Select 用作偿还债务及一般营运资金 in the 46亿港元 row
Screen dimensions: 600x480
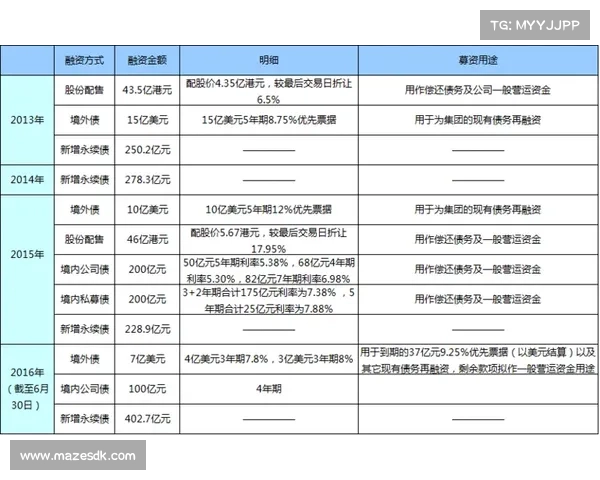click(x=478, y=239)
